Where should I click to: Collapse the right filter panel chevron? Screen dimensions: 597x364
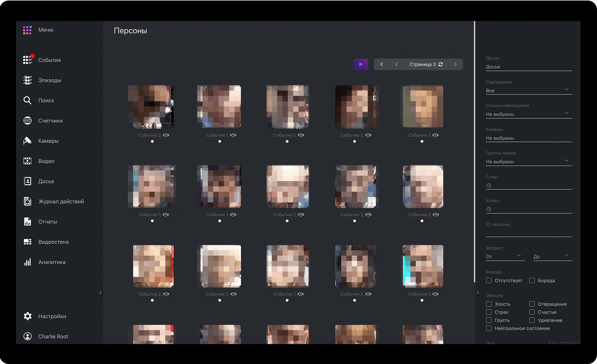click(x=478, y=292)
